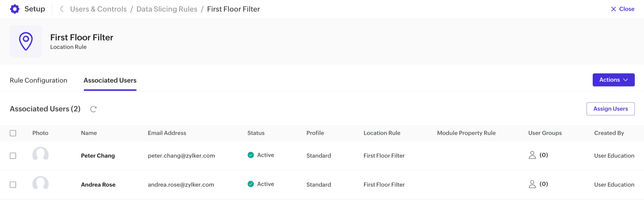Click the back chevron arrow

pyautogui.click(x=61, y=9)
